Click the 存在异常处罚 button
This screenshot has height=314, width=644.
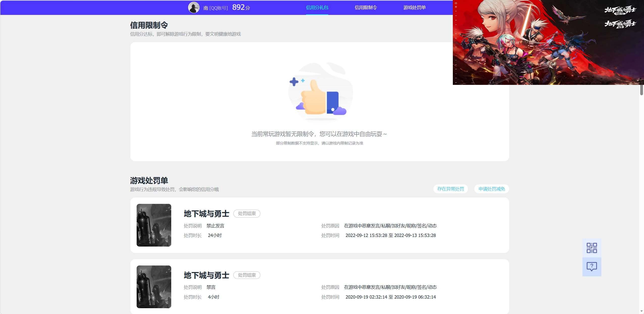tap(451, 189)
